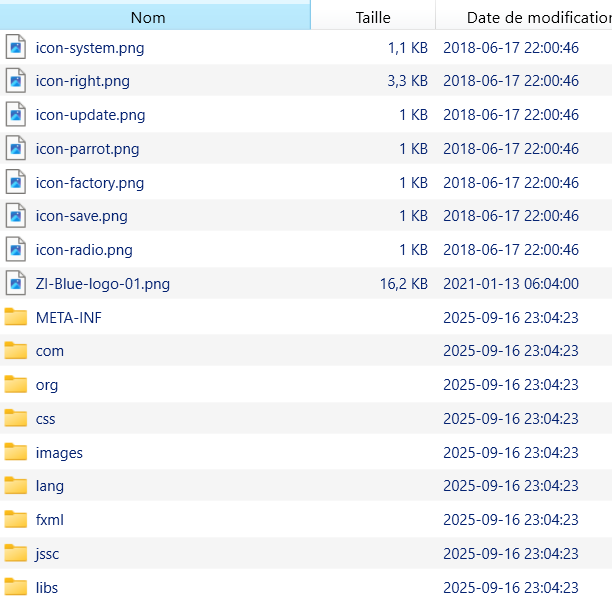The image size is (612, 607).
Task: Select the icon-factory.png file name
Action: tap(90, 183)
